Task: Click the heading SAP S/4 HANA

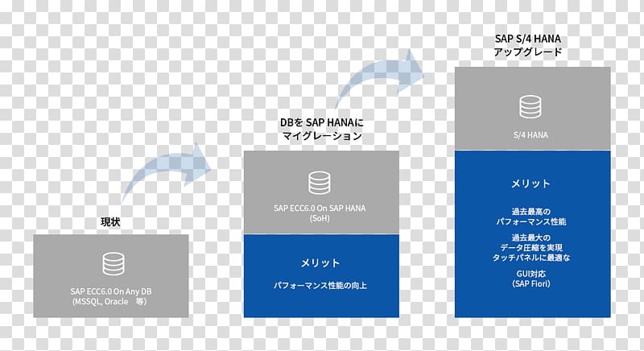Action: pyautogui.click(x=528, y=39)
